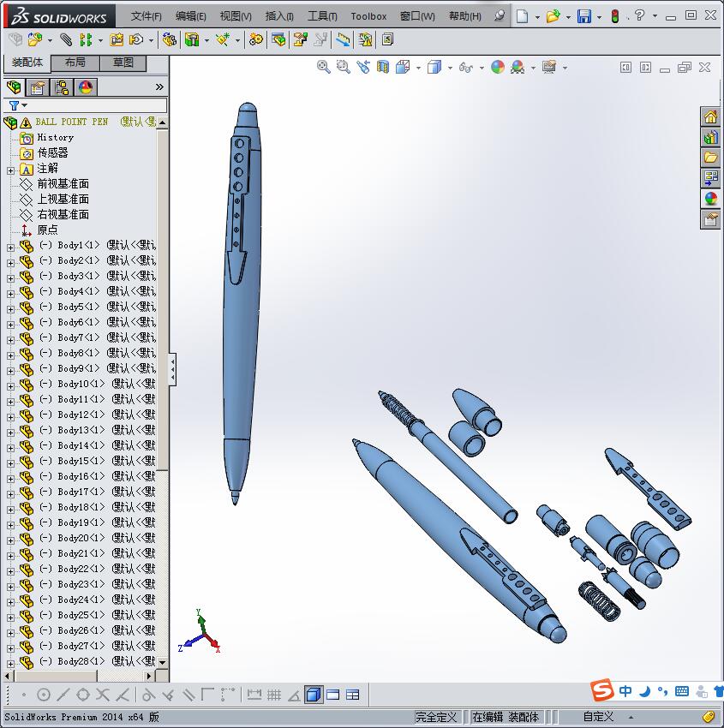Toggle the 3D view cube button in bottom toolbar
The height and width of the screenshot is (728, 724).
314,695
